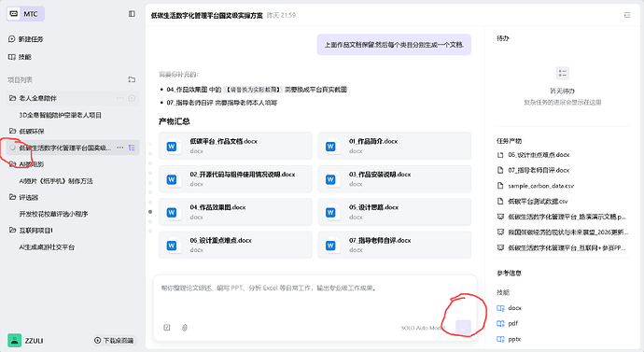Open the docx skill reference
The height and width of the screenshot is (352, 644).
(x=514, y=308)
